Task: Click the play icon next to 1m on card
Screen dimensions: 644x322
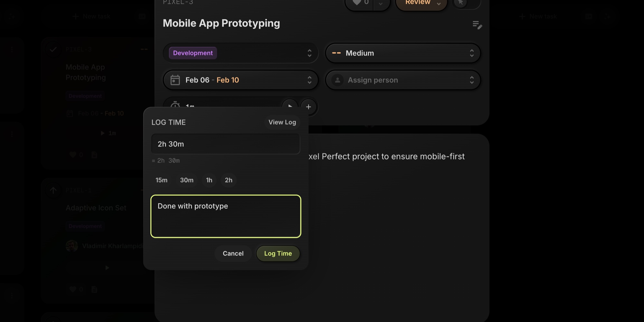Action: [102, 133]
